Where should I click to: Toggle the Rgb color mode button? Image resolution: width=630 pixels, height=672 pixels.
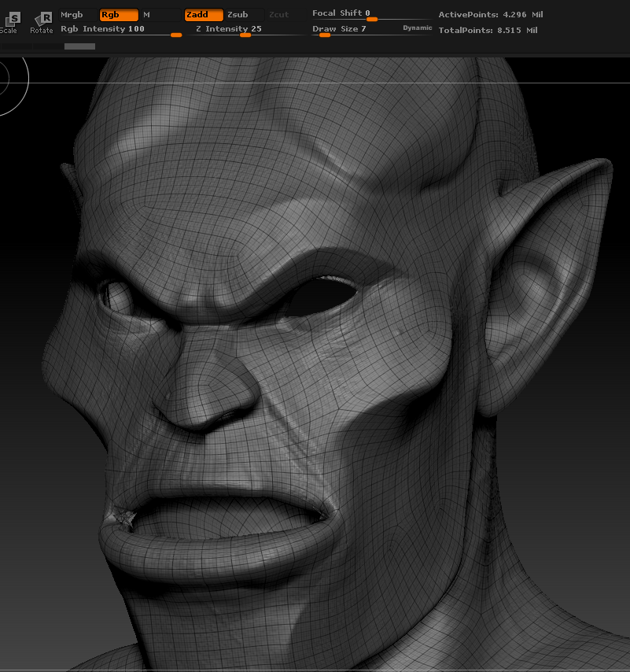(119, 15)
